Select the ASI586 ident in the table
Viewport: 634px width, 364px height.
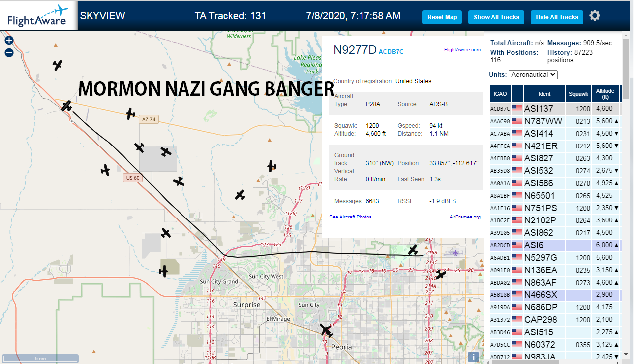539,183
